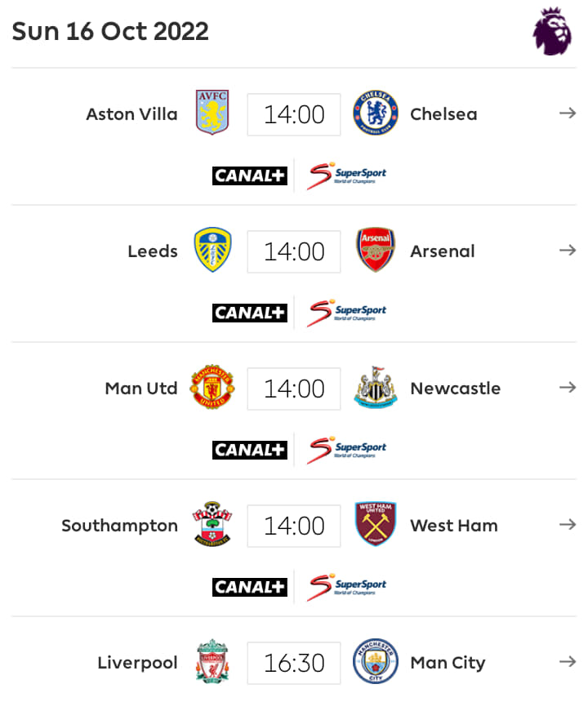Click the Arsenal club crest
This screenshot has height=702, width=588.
376,251
